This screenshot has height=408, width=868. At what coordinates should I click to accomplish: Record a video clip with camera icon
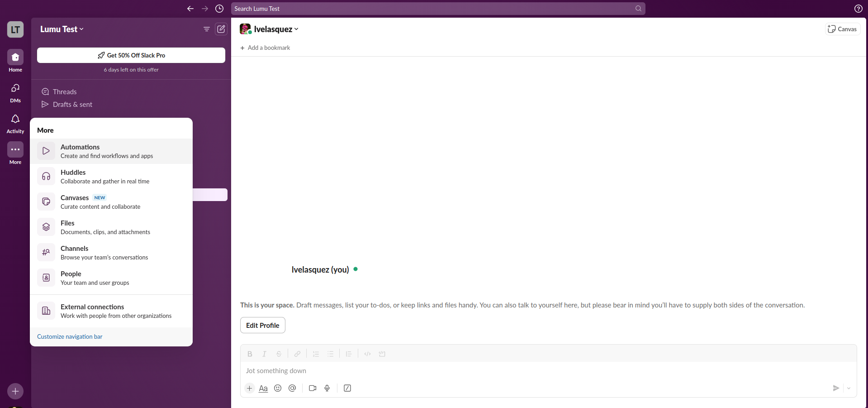click(312, 388)
